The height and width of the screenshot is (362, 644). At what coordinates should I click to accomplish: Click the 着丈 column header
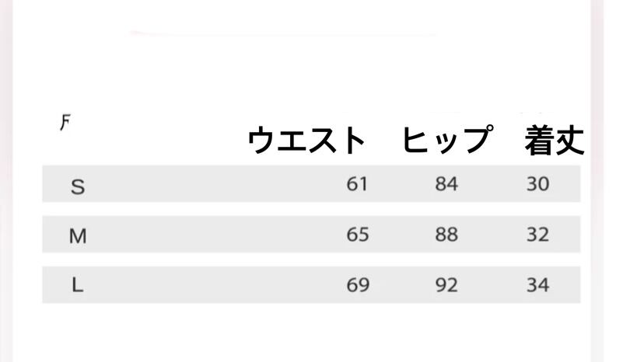pos(554,141)
